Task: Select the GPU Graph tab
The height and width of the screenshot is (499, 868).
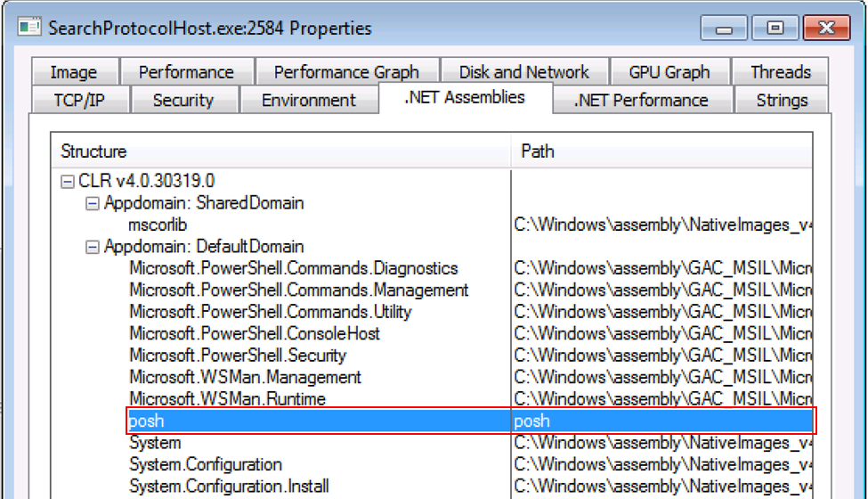Action: click(x=669, y=72)
